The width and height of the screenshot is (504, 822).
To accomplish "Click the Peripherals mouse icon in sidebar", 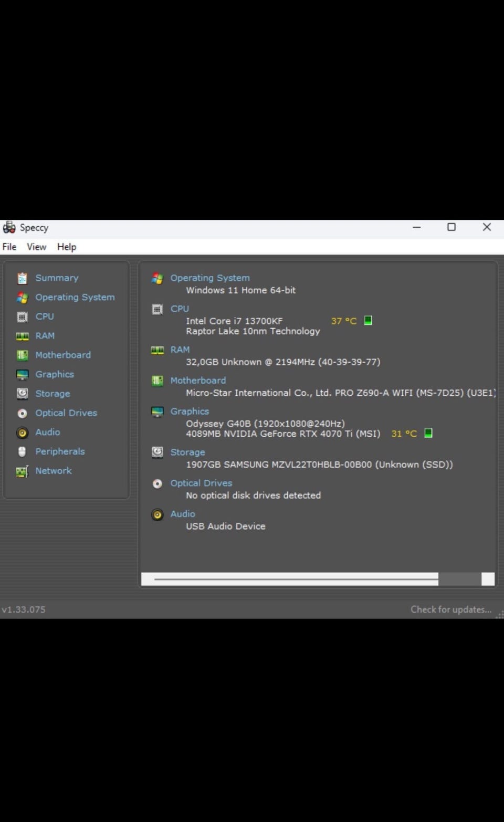I will pyautogui.click(x=22, y=451).
